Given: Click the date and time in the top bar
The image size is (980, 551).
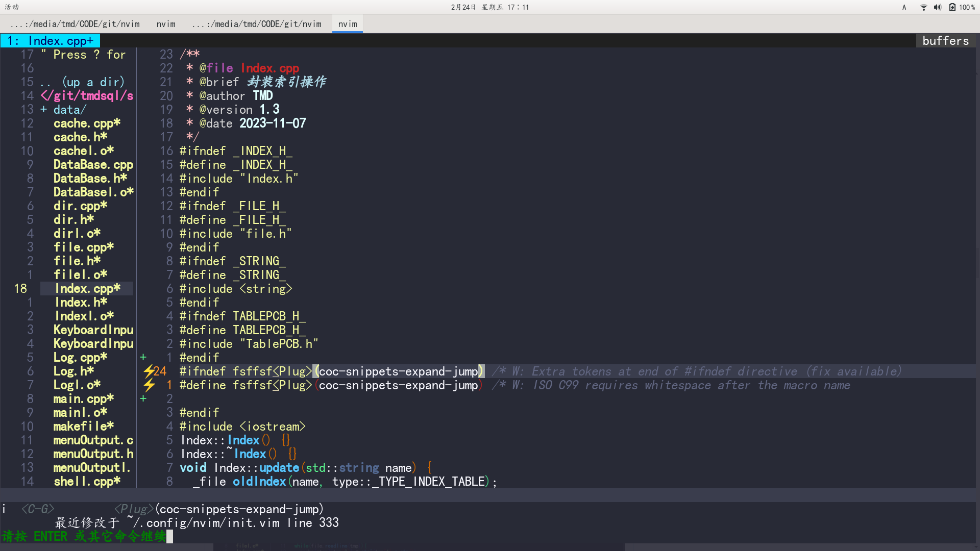Looking at the screenshot, I should coord(490,7).
